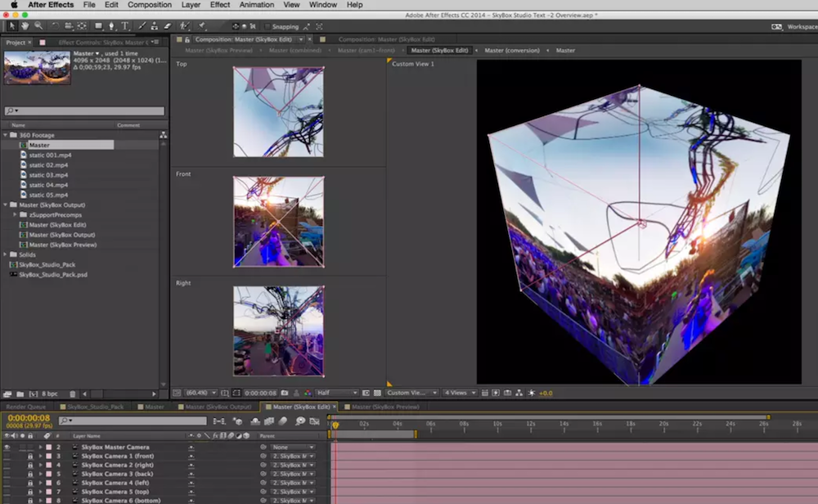Open the composition mini-flowchart in timeline

pyautogui.click(x=219, y=421)
